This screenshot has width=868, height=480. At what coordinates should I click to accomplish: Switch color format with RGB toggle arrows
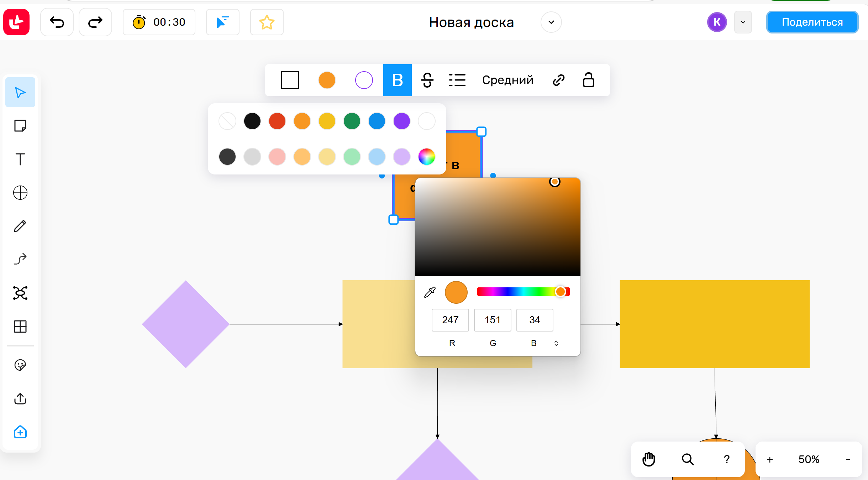(556, 343)
